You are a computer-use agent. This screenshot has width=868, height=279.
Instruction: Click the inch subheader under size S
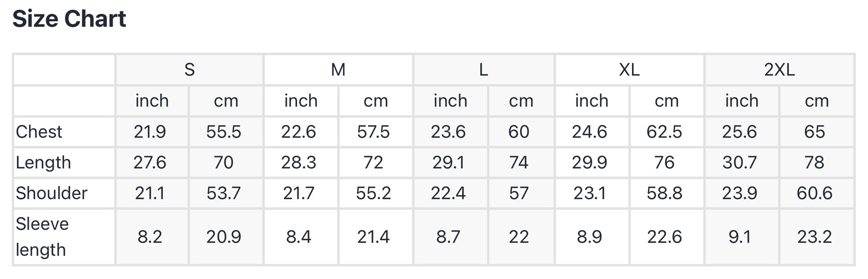pyautogui.click(x=152, y=101)
